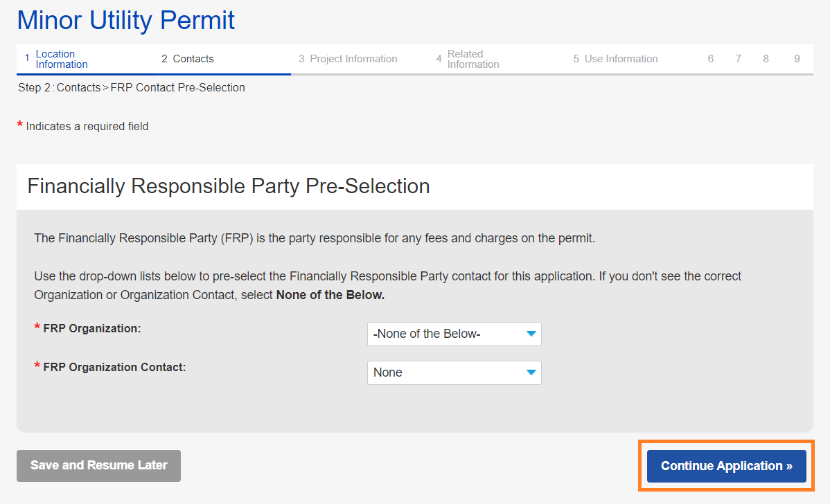Click step number 7 in progress bar

[x=739, y=59]
